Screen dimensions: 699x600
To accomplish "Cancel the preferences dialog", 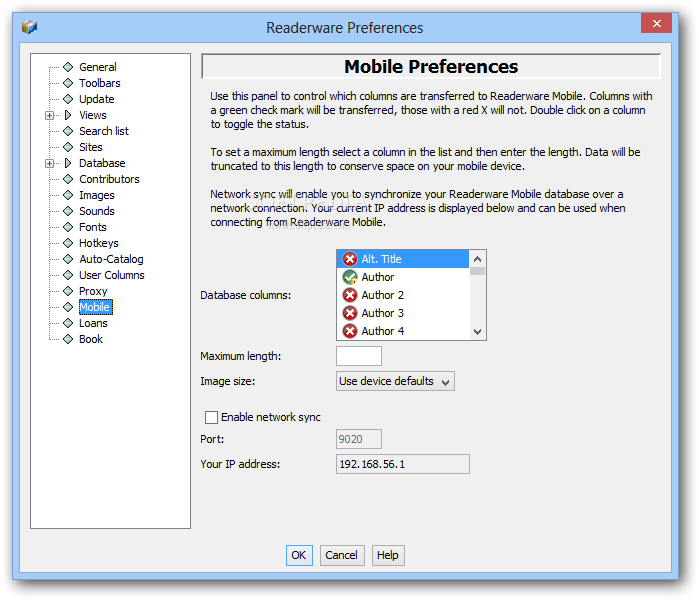I will 342,555.
